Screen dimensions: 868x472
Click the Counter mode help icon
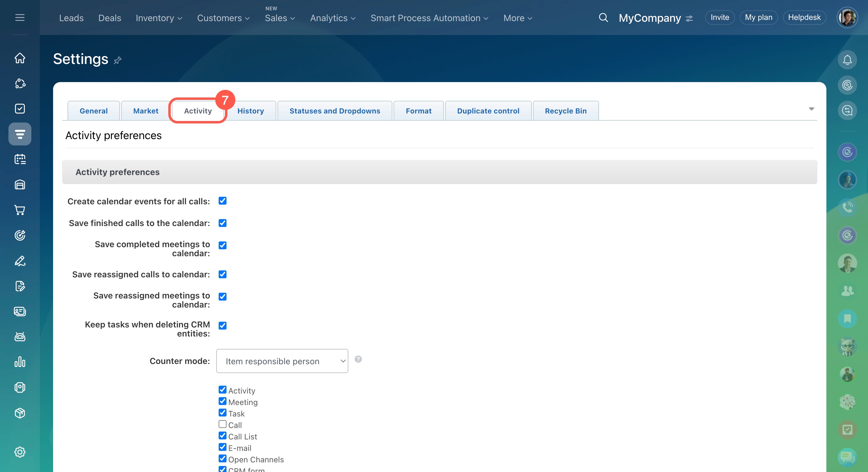pyautogui.click(x=358, y=359)
